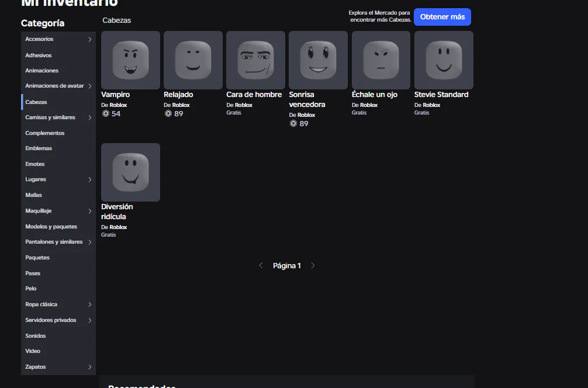Viewport: 588px width, 388px height.
Task: Open the Diversión ridícula head thumbnail
Action: pos(130,172)
